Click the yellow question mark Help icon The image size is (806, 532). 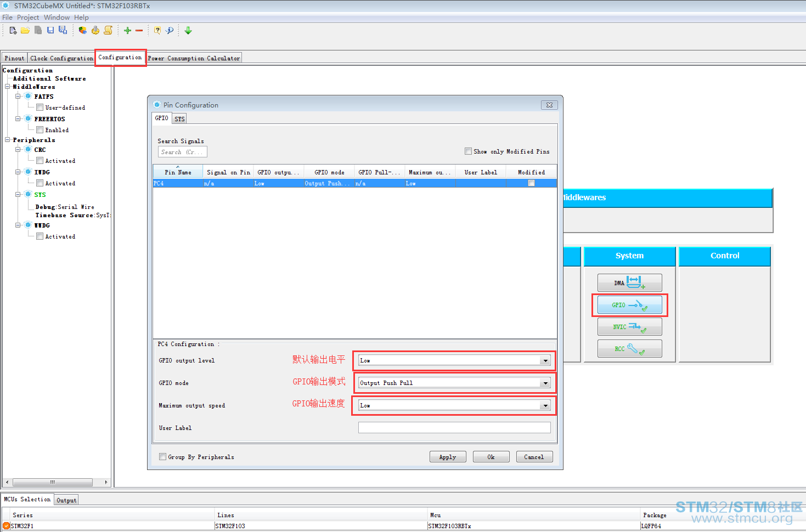click(157, 31)
